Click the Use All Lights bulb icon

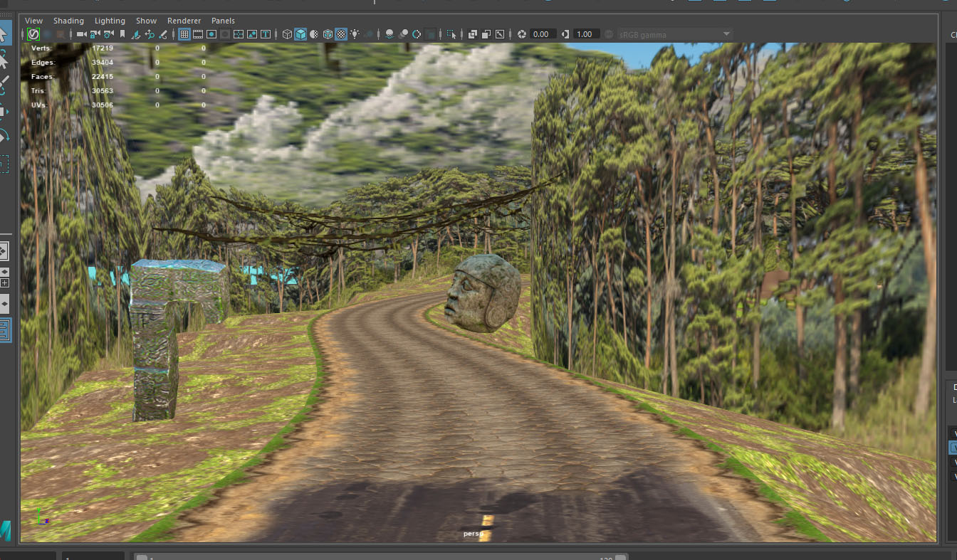[355, 34]
